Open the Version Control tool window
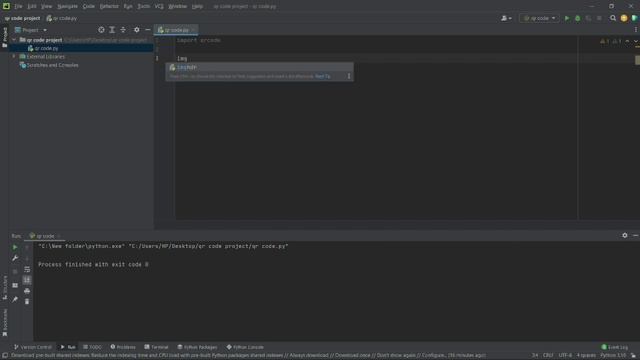This screenshot has height=360, width=640. 33,347
